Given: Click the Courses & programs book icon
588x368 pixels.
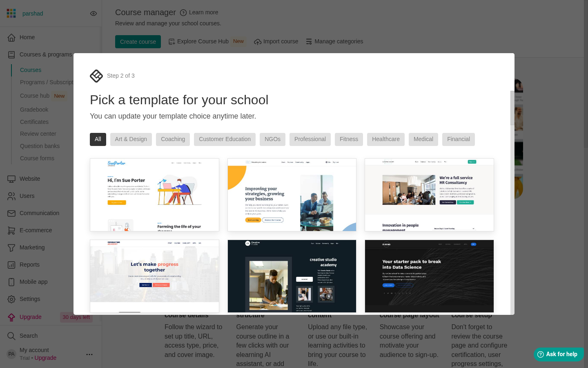Looking at the screenshot, I should click(11, 54).
